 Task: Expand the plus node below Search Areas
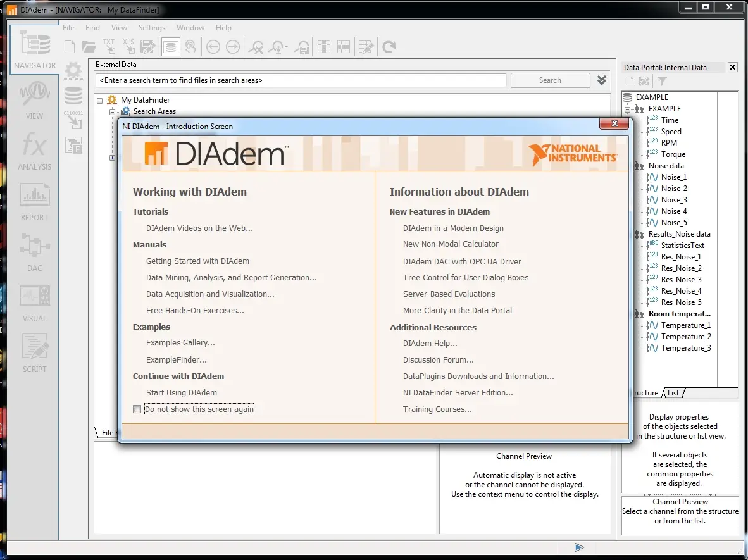(x=112, y=158)
